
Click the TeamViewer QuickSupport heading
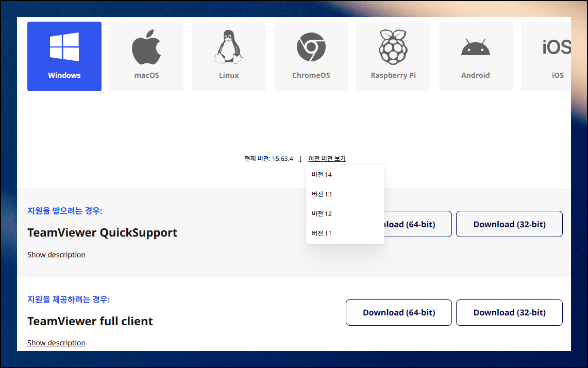pos(102,232)
